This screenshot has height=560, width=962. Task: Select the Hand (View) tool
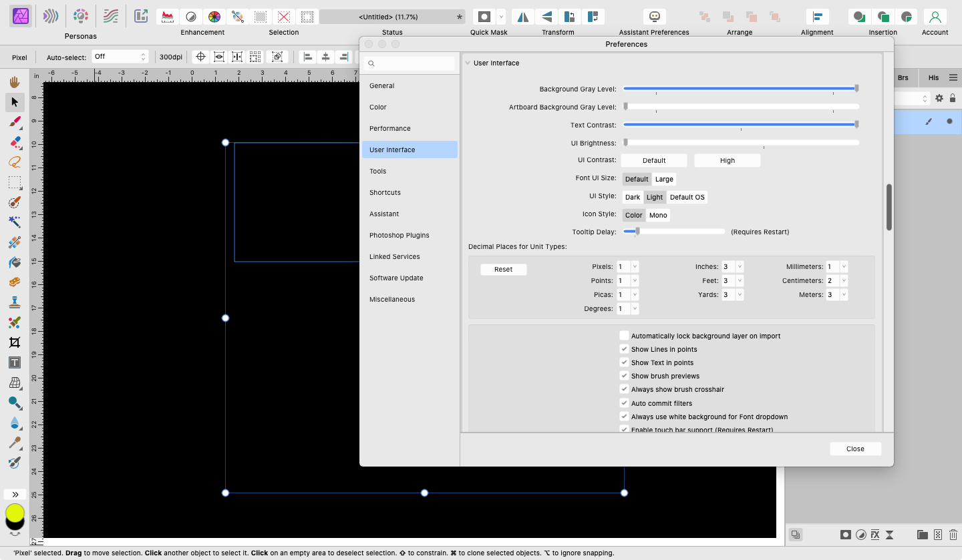[x=15, y=82]
